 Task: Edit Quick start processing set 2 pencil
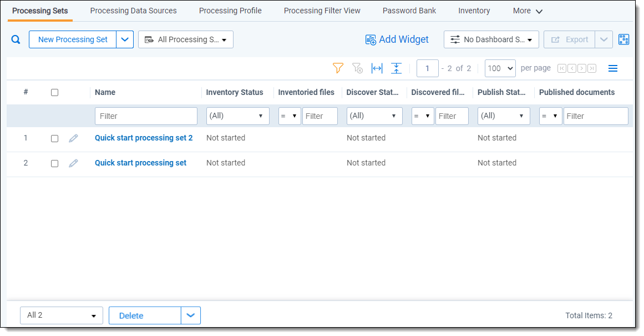tap(73, 138)
